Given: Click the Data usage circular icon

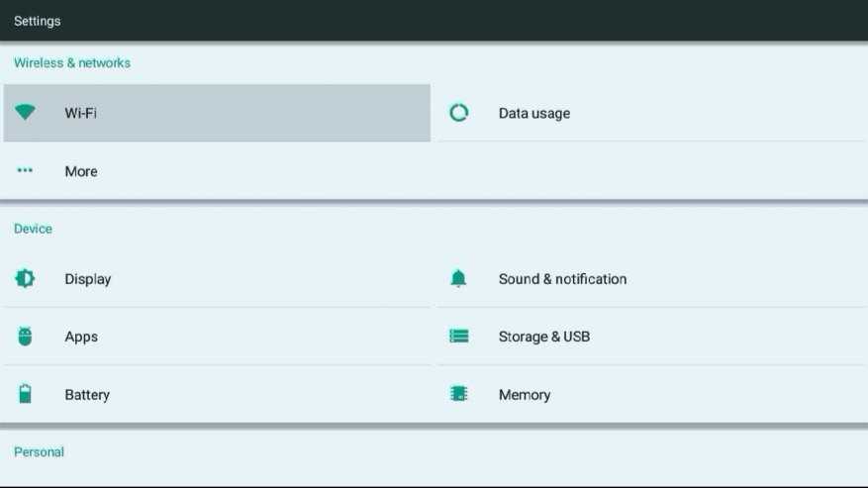Looking at the screenshot, I should click(458, 113).
